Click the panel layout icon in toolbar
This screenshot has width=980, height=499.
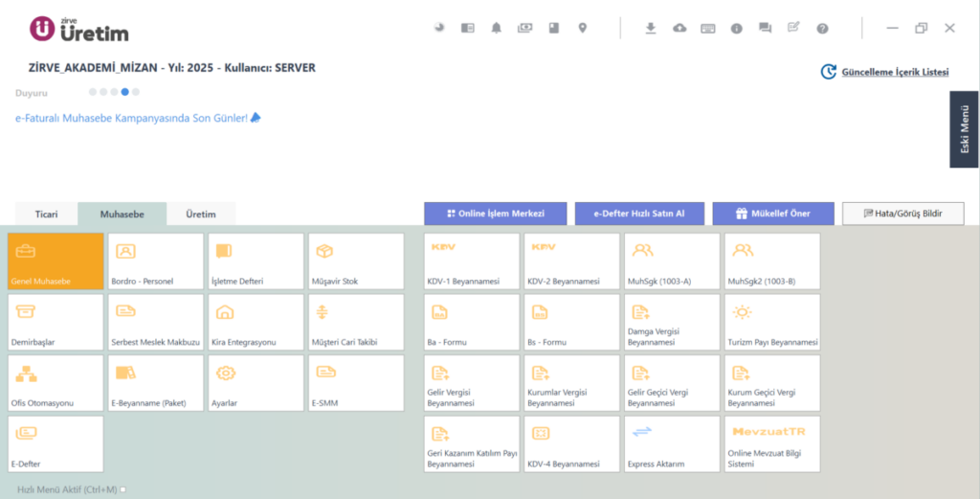click(x=467, y=28)
